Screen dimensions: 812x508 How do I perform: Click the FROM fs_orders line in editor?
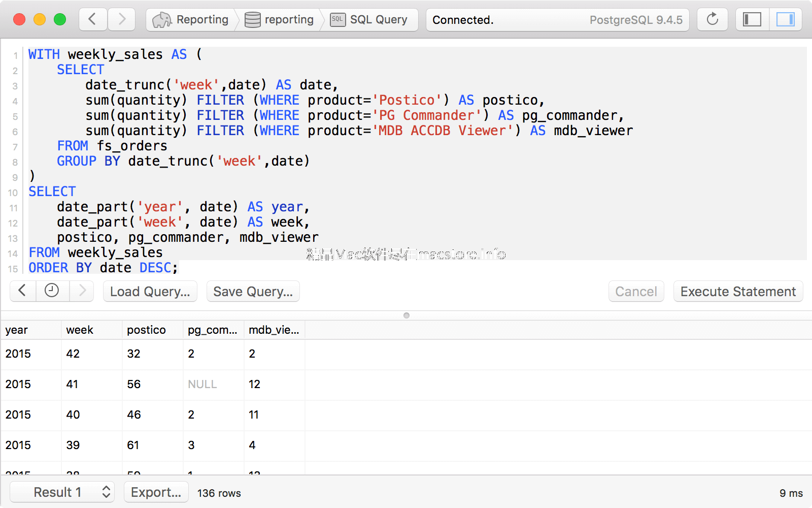point(112,146)
